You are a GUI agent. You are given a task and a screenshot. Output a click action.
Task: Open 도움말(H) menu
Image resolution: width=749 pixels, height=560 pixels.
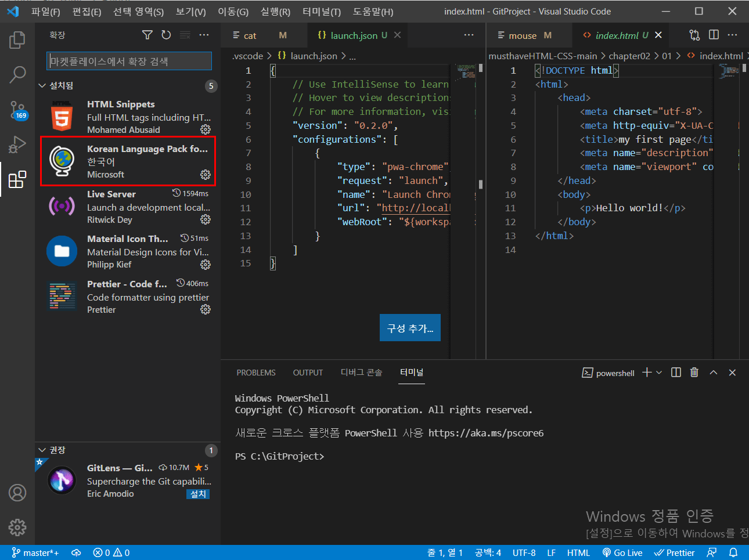(x=373, y=12)
